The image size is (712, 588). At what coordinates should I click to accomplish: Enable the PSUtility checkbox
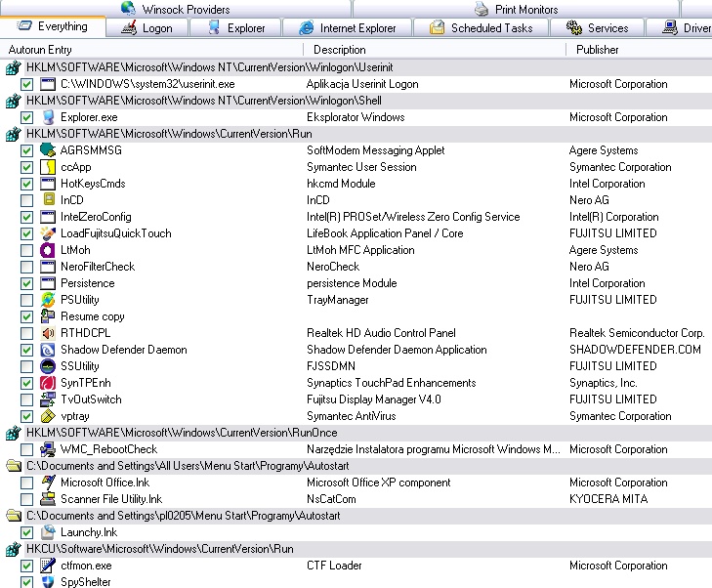[26, 300]
